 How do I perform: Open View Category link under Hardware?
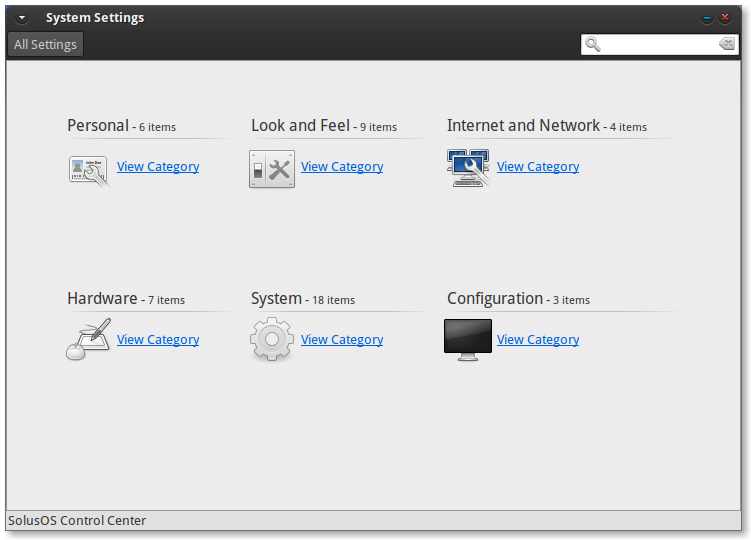point(158,340)
